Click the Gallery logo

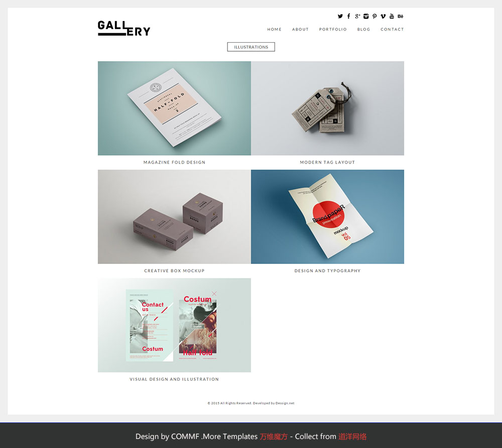[x=124, y=28]
